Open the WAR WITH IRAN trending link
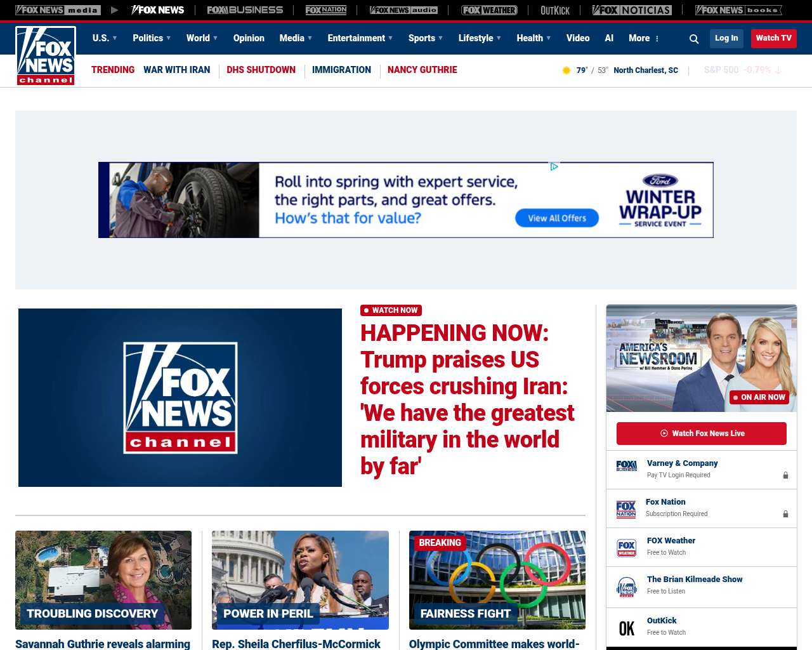812x650 pixels. pyautogui.click(x=176, y=70)
